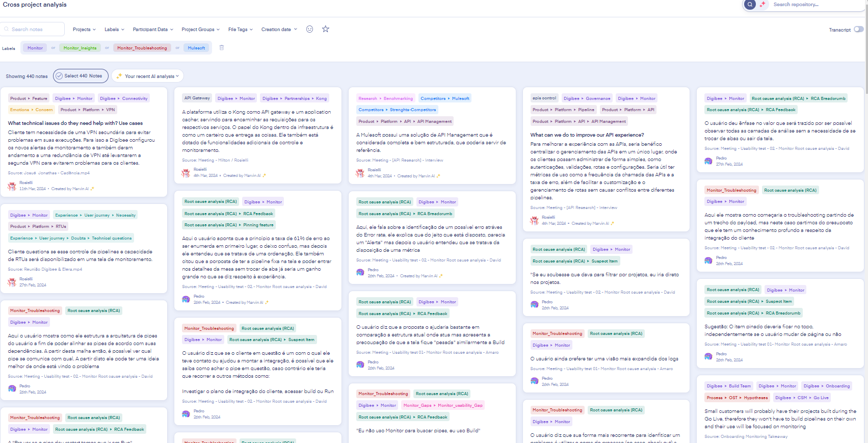Click the Monitor label filter chip
Screen dimensions: 868x443
tap(35, 48)
